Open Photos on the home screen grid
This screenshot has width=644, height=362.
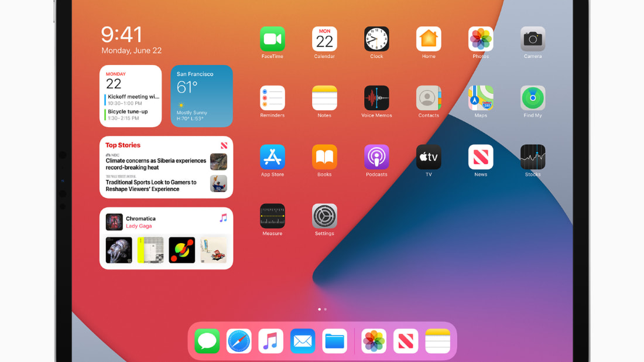tap(481, 39)
